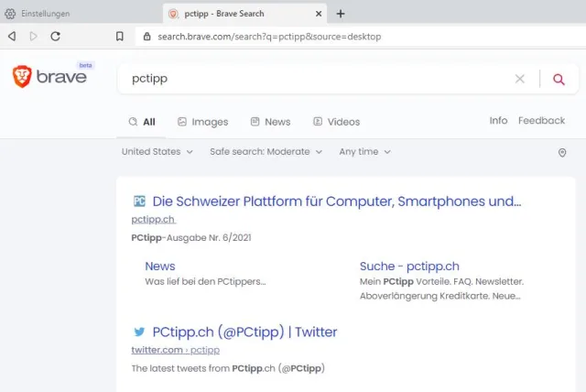Open a new browser tab
Viewport: 586px width, 392px height.
pyautogui.click(x=341, y=14)
